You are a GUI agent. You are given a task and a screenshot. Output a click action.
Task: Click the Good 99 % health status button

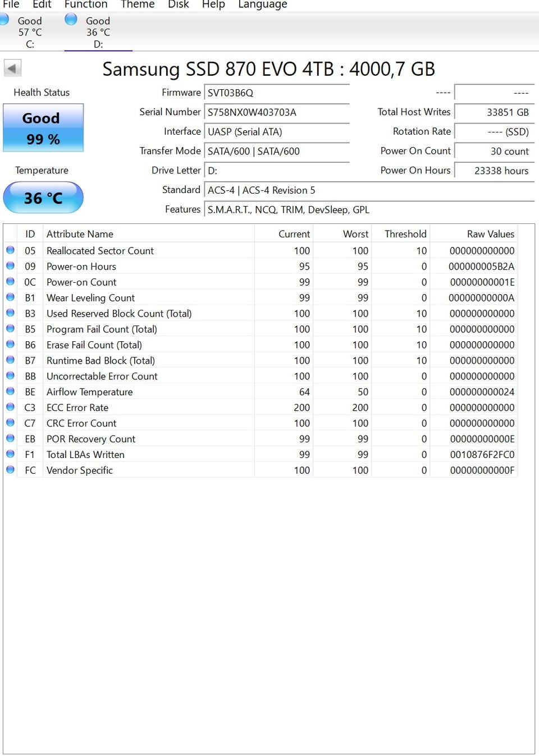tap(43, 128)
